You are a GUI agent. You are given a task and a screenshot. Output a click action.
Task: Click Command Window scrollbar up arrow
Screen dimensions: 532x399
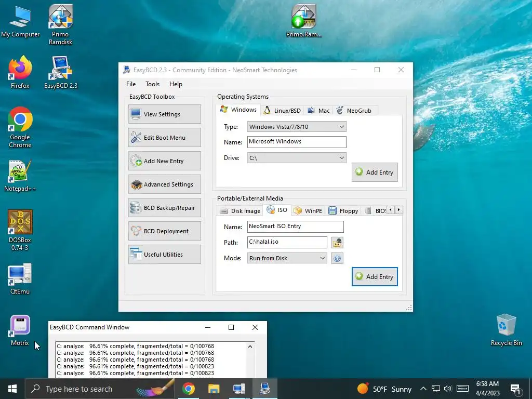pyautogui.click(x=250, y=347)
